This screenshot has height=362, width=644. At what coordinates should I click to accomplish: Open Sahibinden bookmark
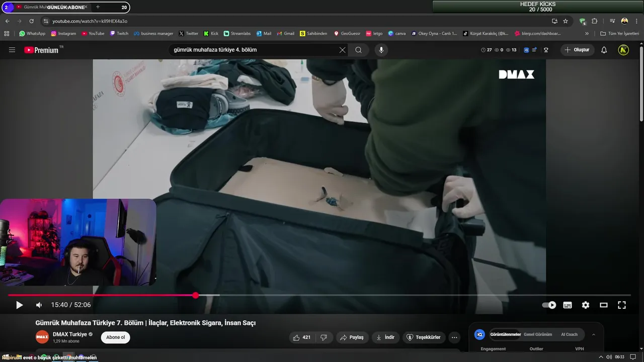pos(313,34)
